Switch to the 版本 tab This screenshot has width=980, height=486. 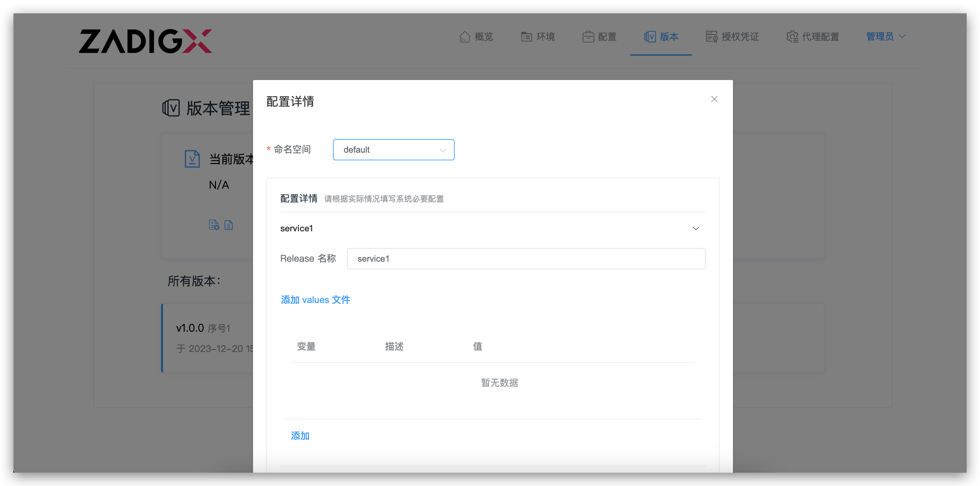(669, 37)
